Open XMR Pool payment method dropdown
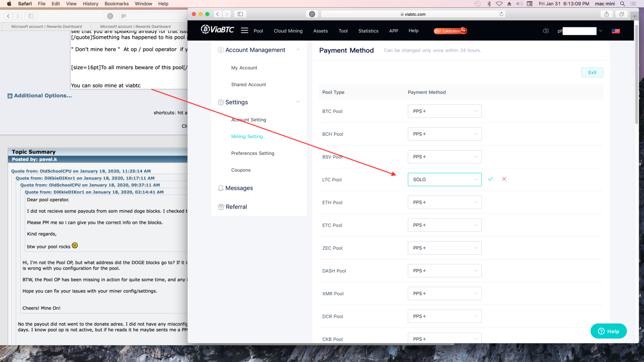The height and width of the screenshot is (362, 644). (x=444, y=294)
